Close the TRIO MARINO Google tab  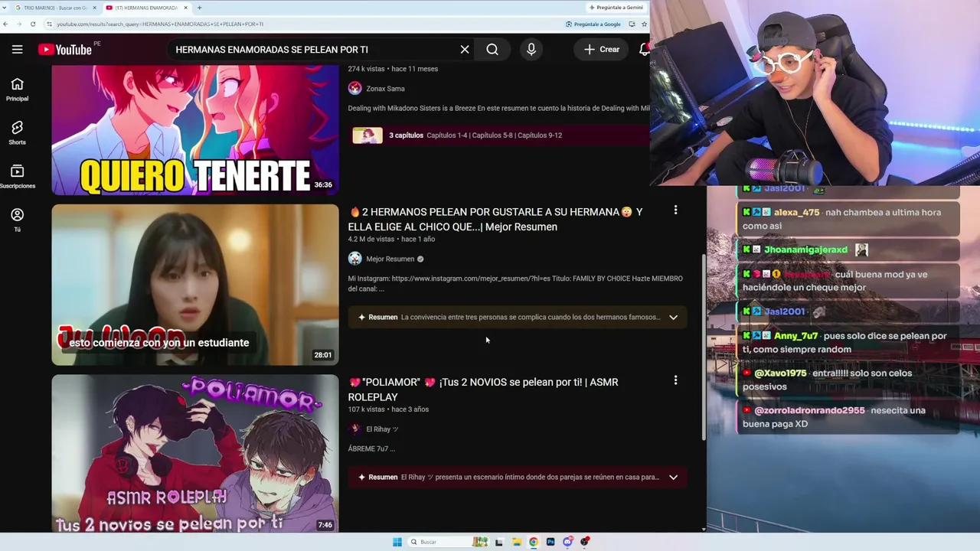(x=95, y=8)
